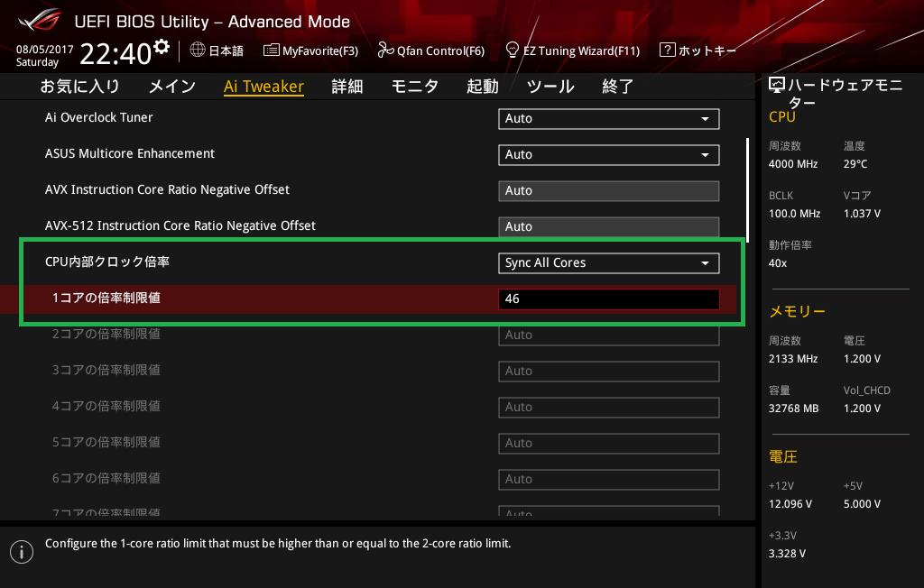924x588 pixels.
Task: Select the モニタ tab
Action: coord(415,87)
